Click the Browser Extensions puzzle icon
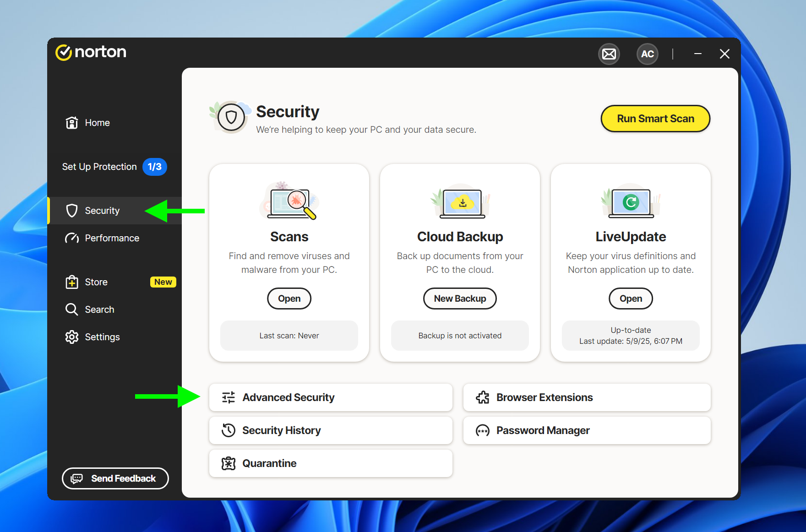Screen dimensions: 806x532 coord(483,397)
